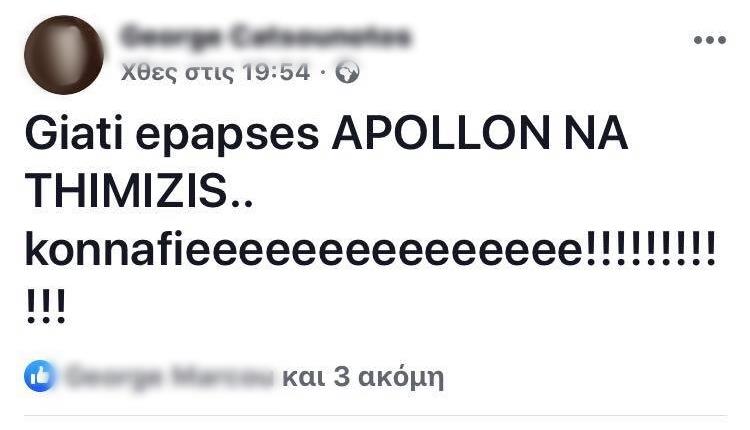Open the "Χθες στις 19:54" timestamp link
Screen dimensions: 750x430
[215, 73]
